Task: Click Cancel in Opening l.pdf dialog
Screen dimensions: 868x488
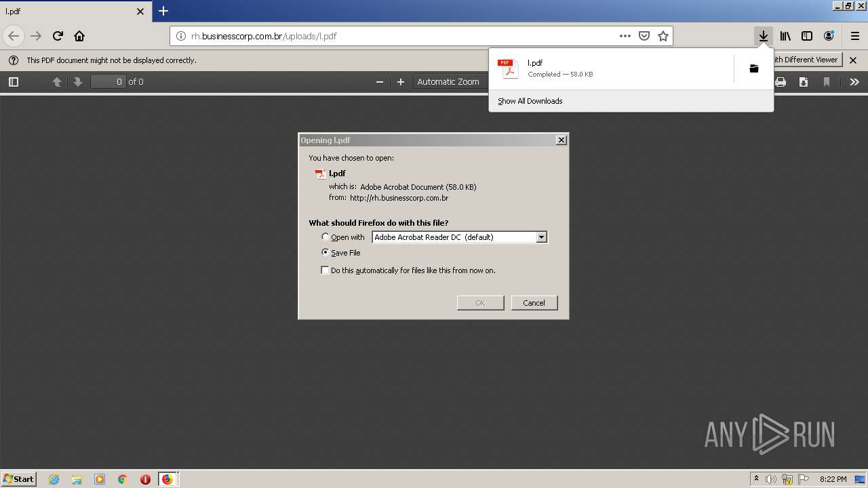Action: click(534, 303)
